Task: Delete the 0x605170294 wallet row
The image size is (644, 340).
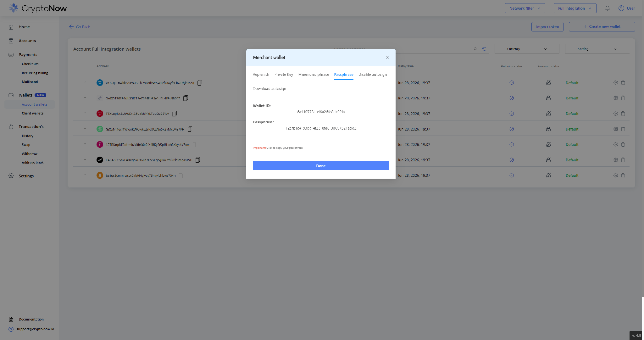Action: (x=623, y=98)
